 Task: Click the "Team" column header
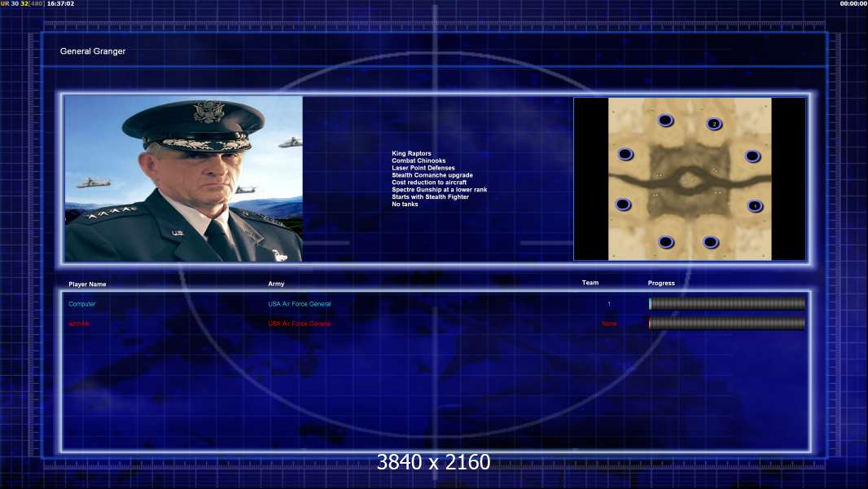point(590,283)
